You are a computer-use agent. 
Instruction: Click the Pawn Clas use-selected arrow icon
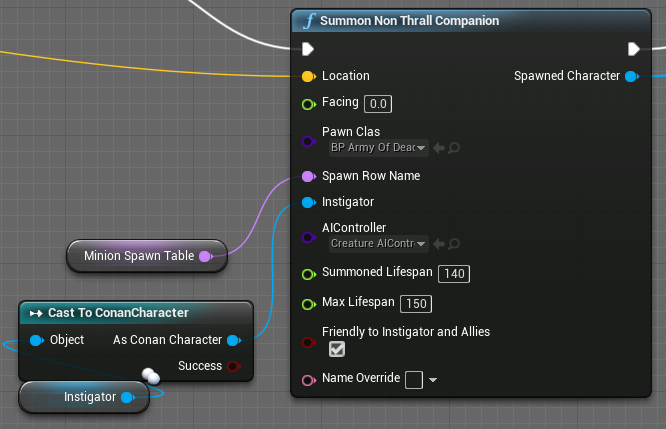[x=439, y=148]
